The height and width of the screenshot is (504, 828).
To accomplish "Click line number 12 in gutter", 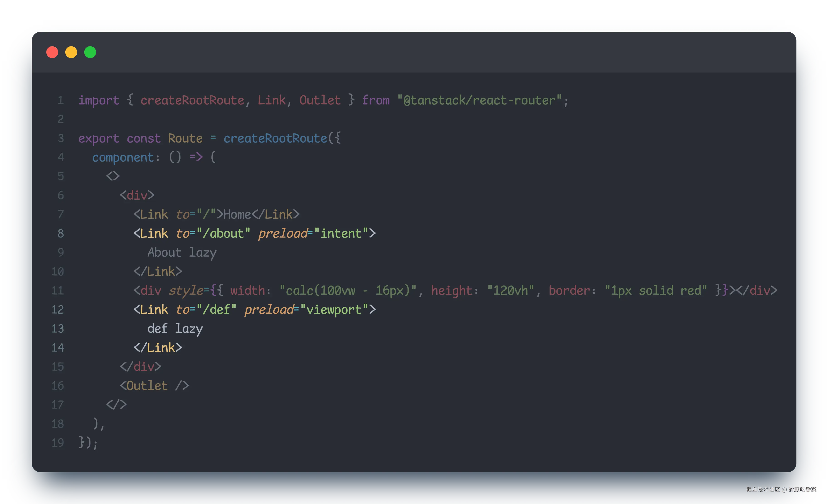I will (x=57, y=309).
